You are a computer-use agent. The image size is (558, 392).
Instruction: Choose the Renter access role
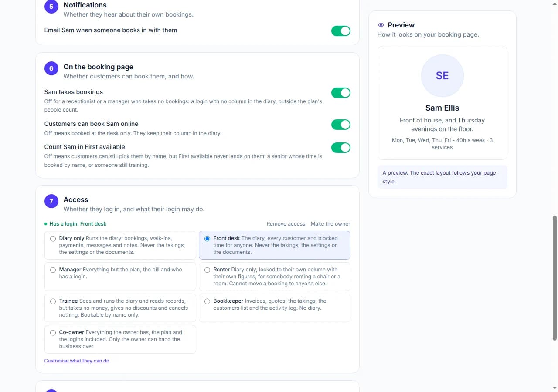275,277
